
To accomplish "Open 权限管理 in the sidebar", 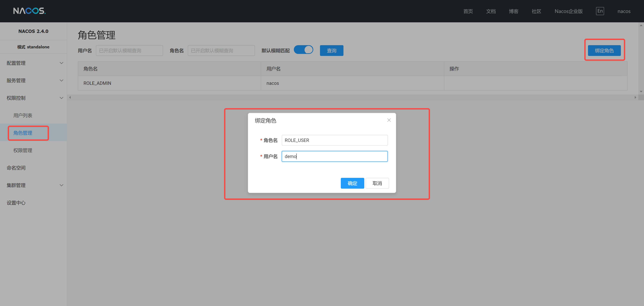I will (x=23, y=150).
